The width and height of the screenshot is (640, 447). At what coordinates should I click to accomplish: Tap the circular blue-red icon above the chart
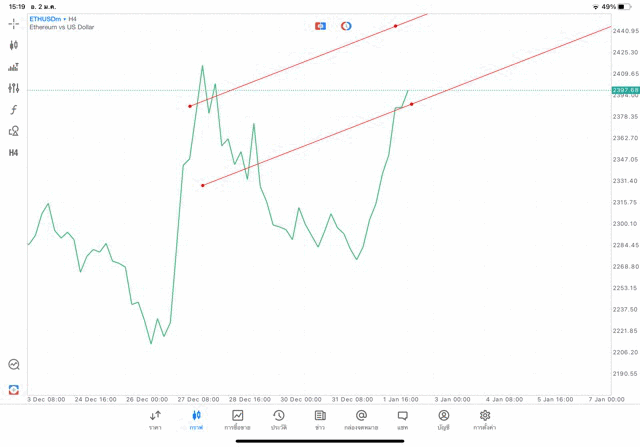[346, 26]
